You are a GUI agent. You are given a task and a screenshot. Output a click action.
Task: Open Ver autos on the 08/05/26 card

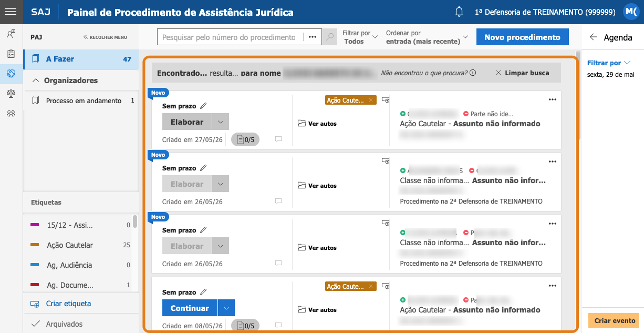317,310
